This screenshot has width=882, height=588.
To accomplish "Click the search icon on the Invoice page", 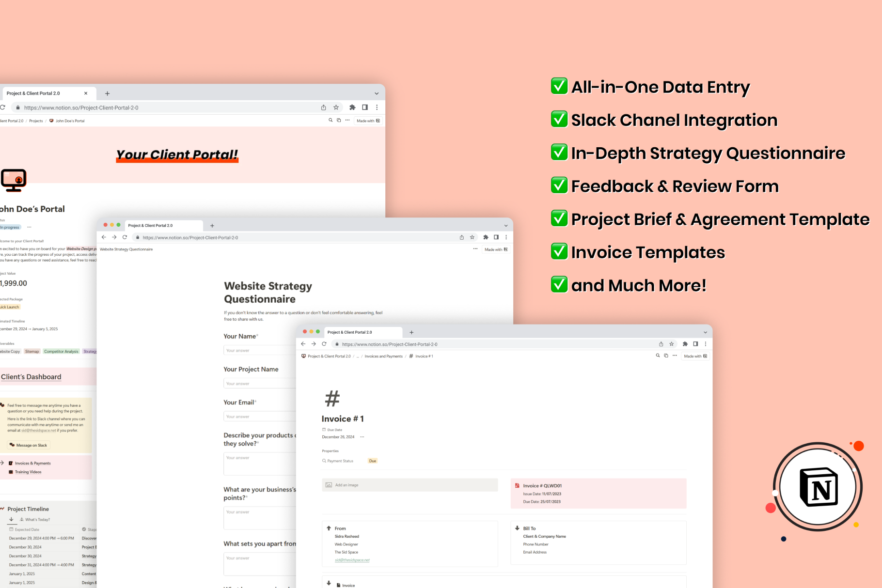I will [x=658, y=356].
